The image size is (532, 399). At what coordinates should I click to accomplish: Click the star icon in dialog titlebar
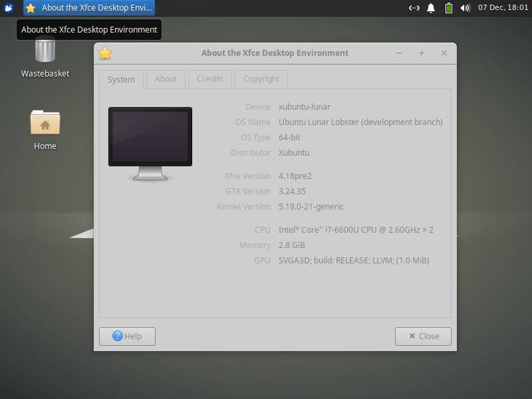click(105, 53)
